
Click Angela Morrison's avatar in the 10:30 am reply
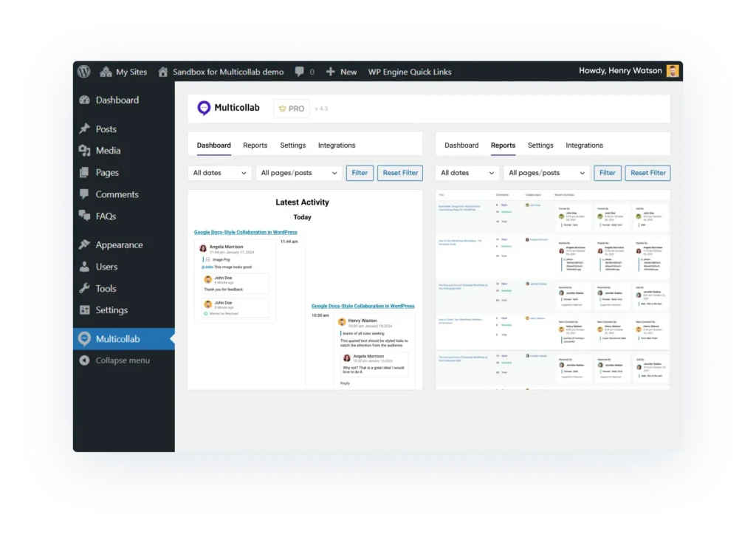pos(347,358)
